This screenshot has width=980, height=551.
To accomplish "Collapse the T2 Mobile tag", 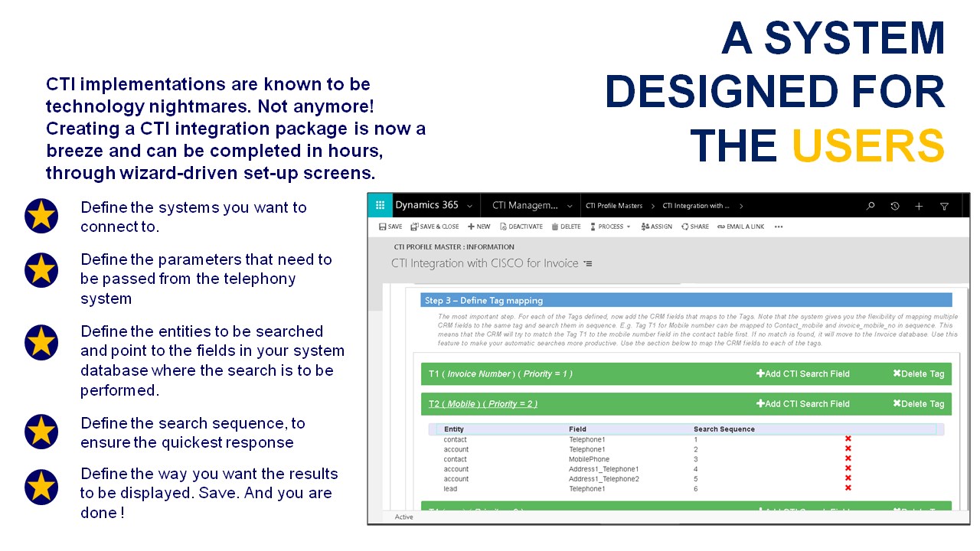I will point(482,404).
